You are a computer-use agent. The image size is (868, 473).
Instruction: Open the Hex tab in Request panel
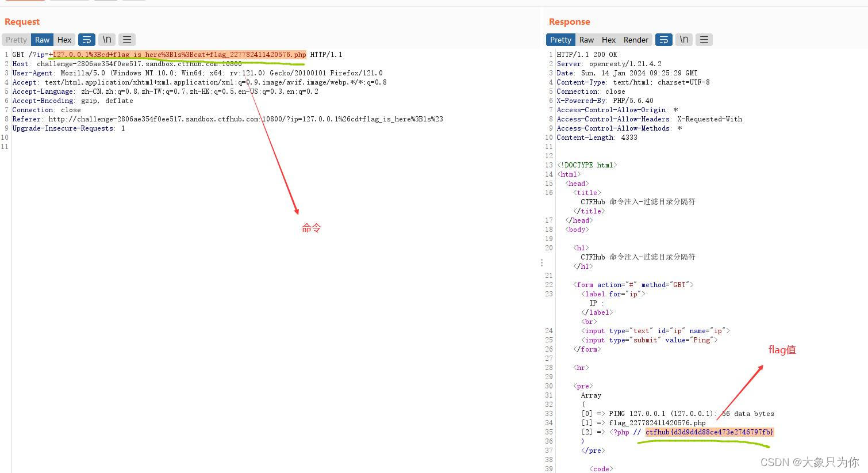[64, 40]
